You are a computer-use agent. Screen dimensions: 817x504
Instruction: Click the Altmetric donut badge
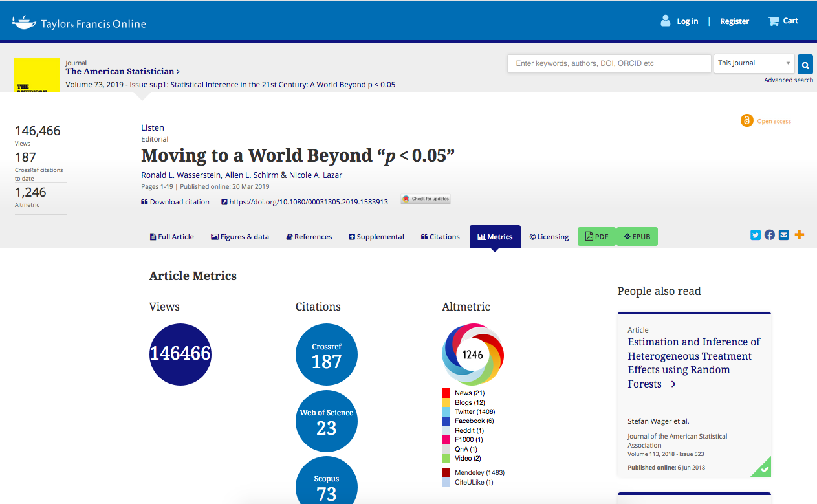473,355
